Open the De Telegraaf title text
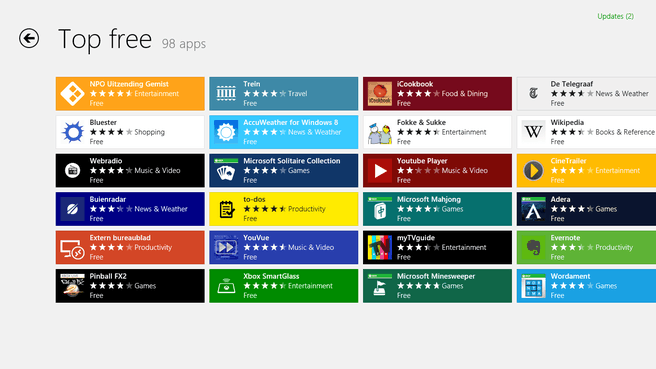The width and height of the screenshot is (656, 369). pos(571,84)
